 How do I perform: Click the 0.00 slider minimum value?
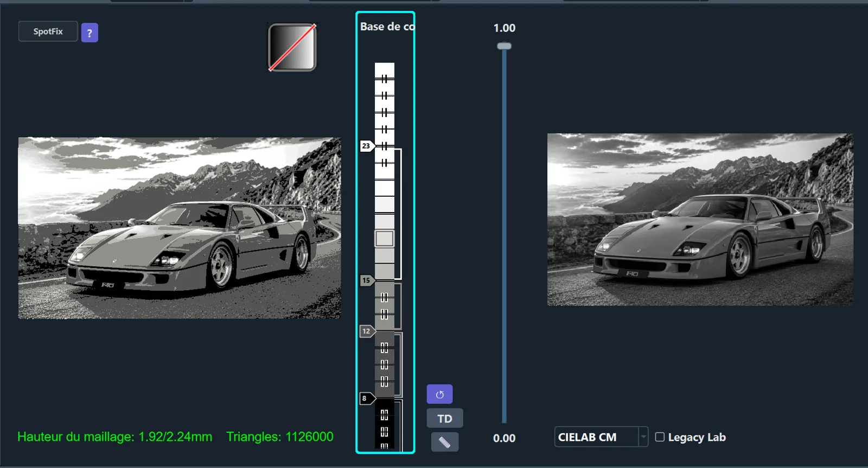pyautogui.click(x=504, y=438)
